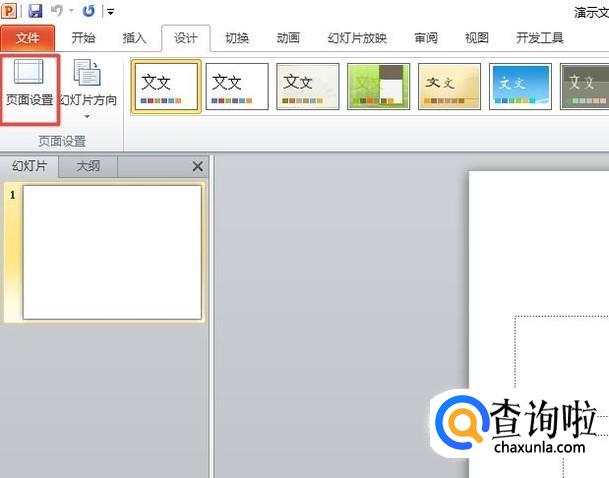Switch to the 插入 ribbon tab
The image size is (609, 478).
pyautogui.click(x=134, y=38)
